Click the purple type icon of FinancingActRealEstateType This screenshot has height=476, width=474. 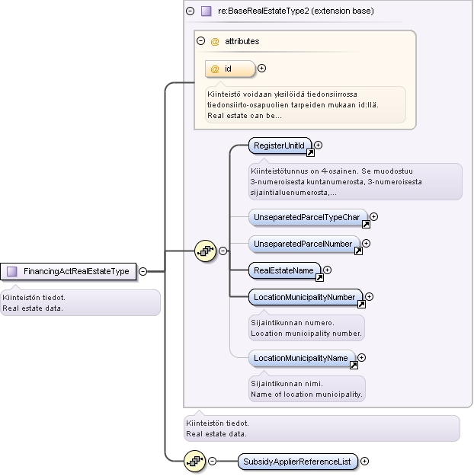(12, 271)
